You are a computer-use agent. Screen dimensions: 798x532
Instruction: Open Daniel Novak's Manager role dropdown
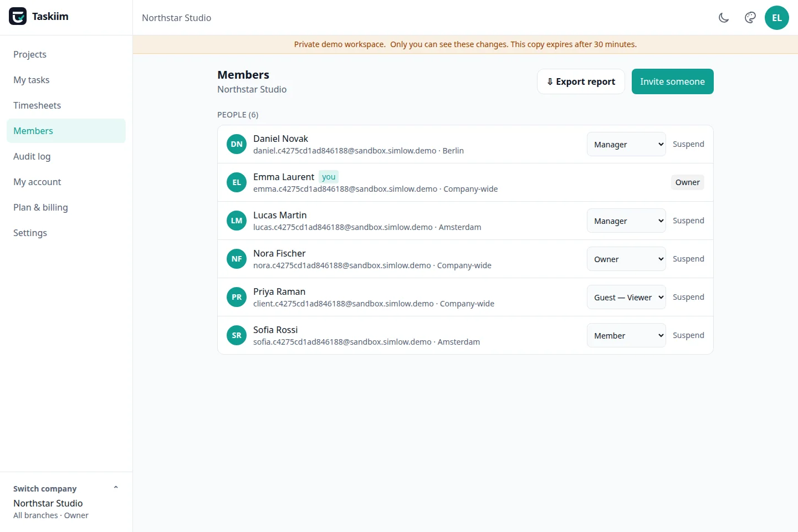pyautogui.click(x=626, y=144)
